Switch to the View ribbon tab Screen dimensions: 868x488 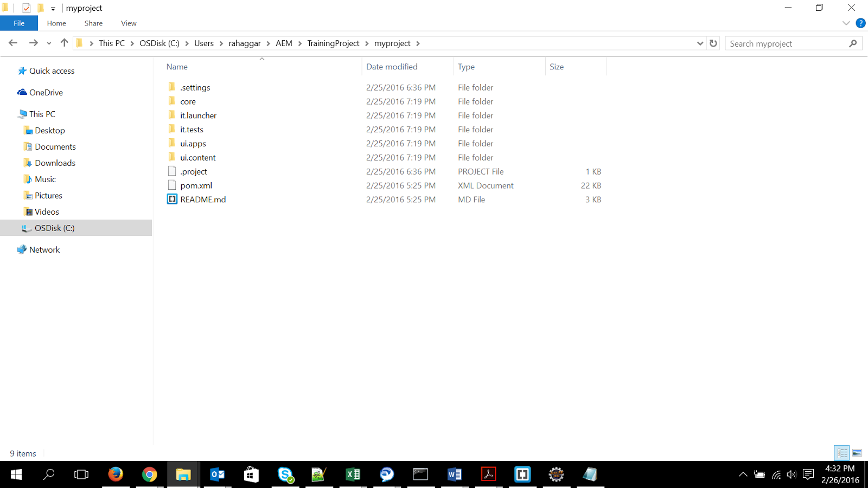point(129,23)
